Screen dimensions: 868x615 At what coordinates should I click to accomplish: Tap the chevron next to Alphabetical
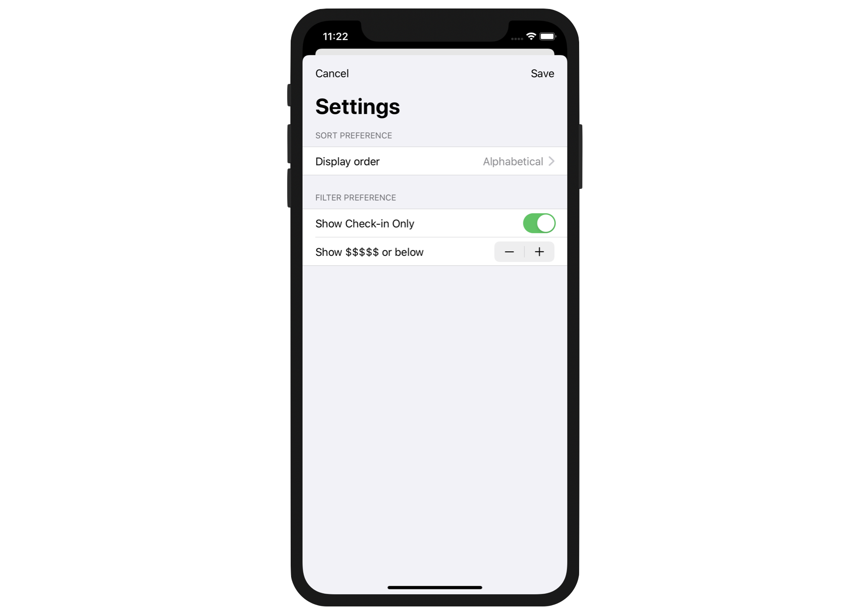pyautogui.click(x=554, y=161)
